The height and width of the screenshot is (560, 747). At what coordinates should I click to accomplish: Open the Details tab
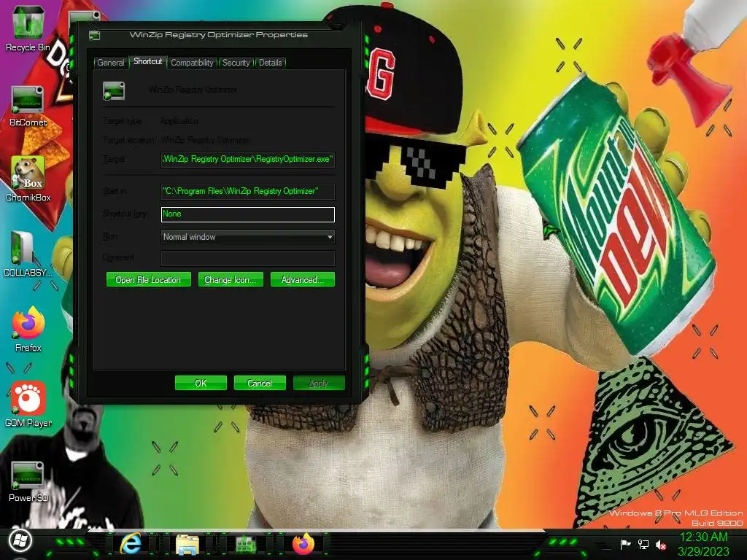[x=270, y=63]
